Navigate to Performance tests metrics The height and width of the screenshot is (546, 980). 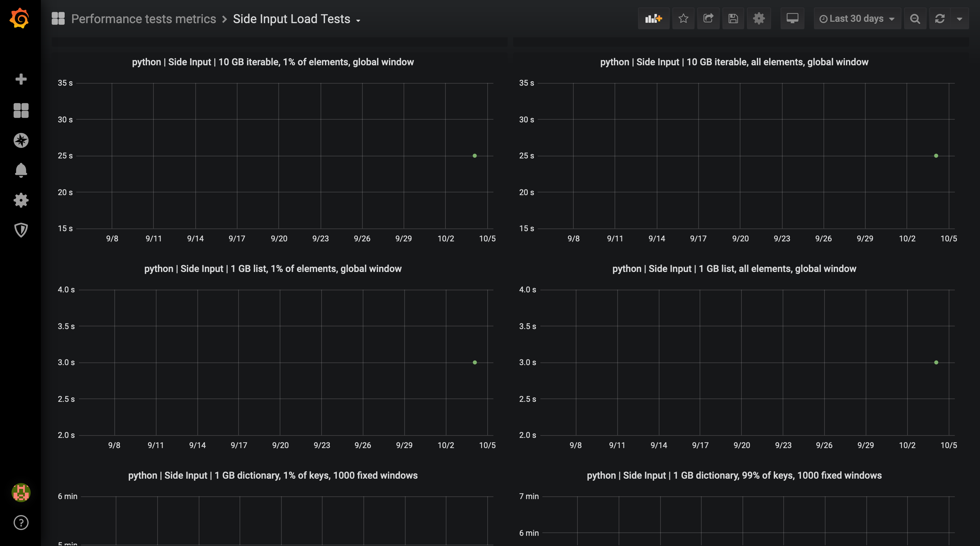(x=143, y=18)
